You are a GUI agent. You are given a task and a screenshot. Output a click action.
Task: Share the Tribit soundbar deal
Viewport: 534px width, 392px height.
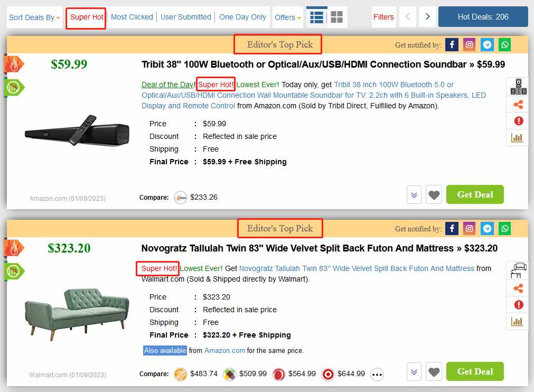pos(518,105)
